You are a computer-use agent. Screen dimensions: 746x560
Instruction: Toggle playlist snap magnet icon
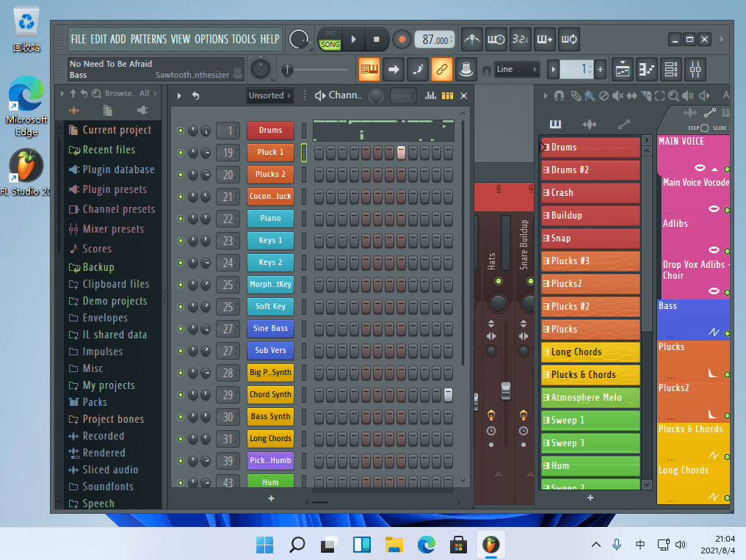click(559, 96)
